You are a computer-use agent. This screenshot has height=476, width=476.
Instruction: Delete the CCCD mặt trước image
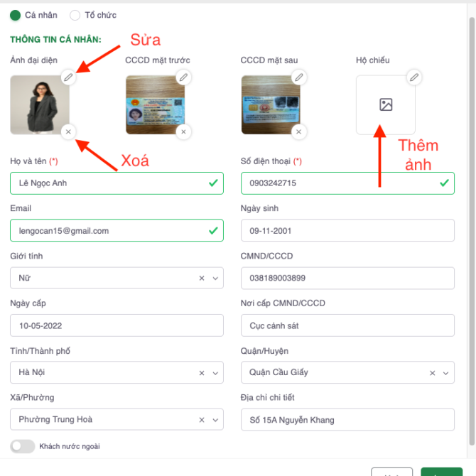(x=183, y=131)
